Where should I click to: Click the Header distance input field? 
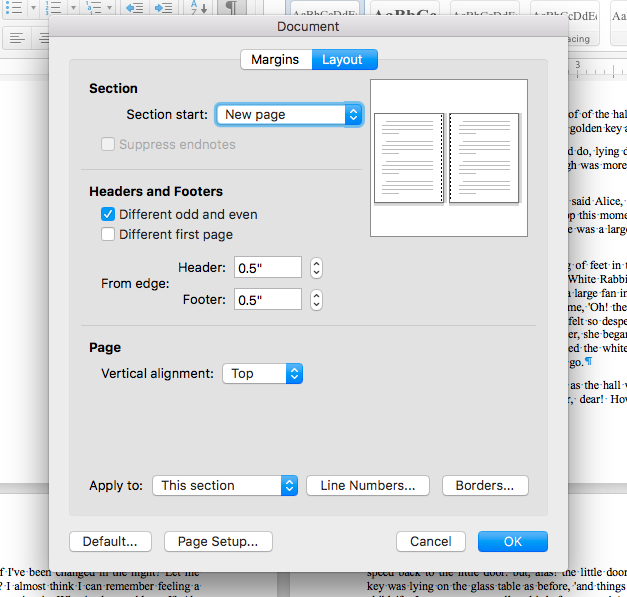click(x=268, y=268)
